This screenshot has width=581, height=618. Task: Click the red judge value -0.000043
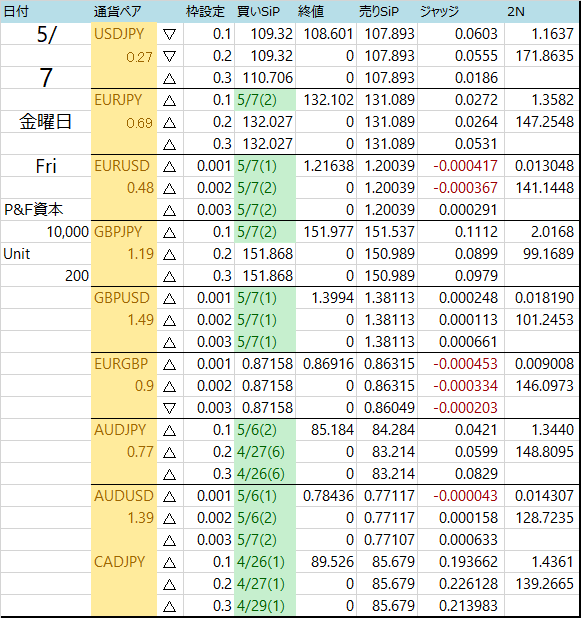point(465,495)
